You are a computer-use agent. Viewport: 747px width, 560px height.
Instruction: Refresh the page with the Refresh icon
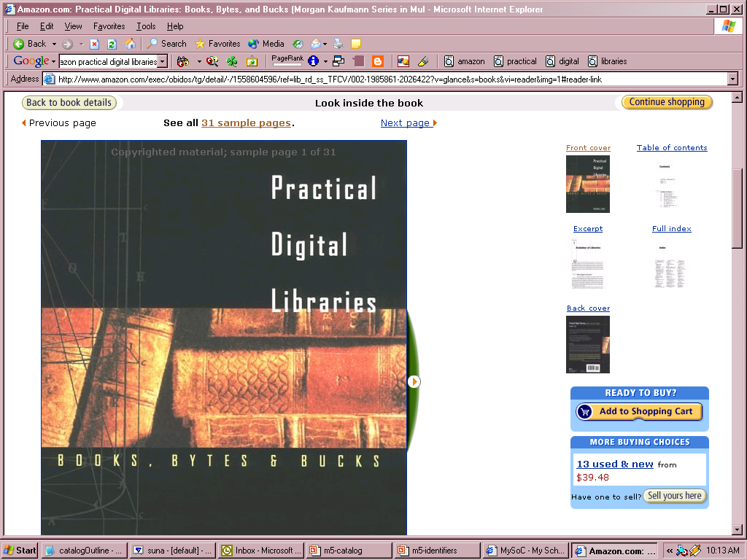pyautogui.click(x=112, y=44)
